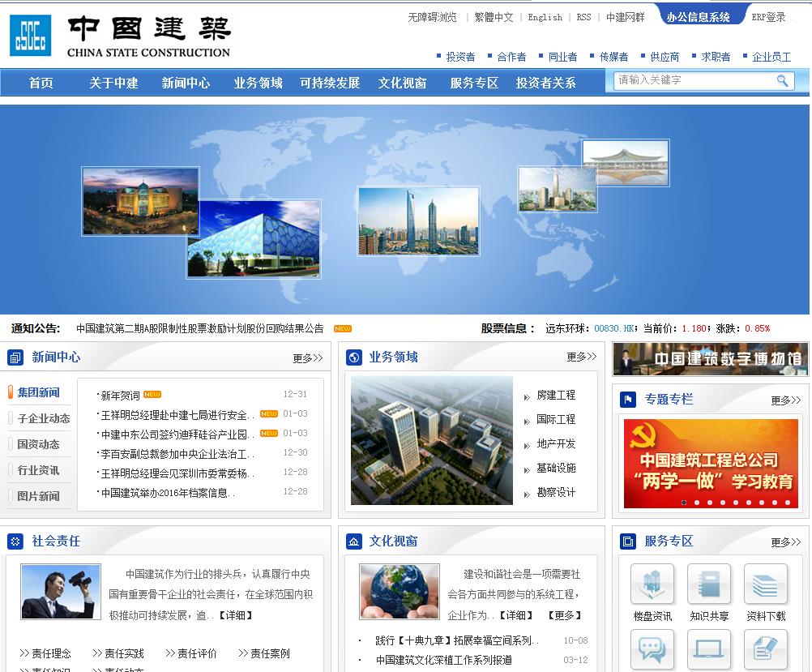Click the 无障碍浏览 link
Viewport: 812px width, 672px height.
(x=433, y=17)
